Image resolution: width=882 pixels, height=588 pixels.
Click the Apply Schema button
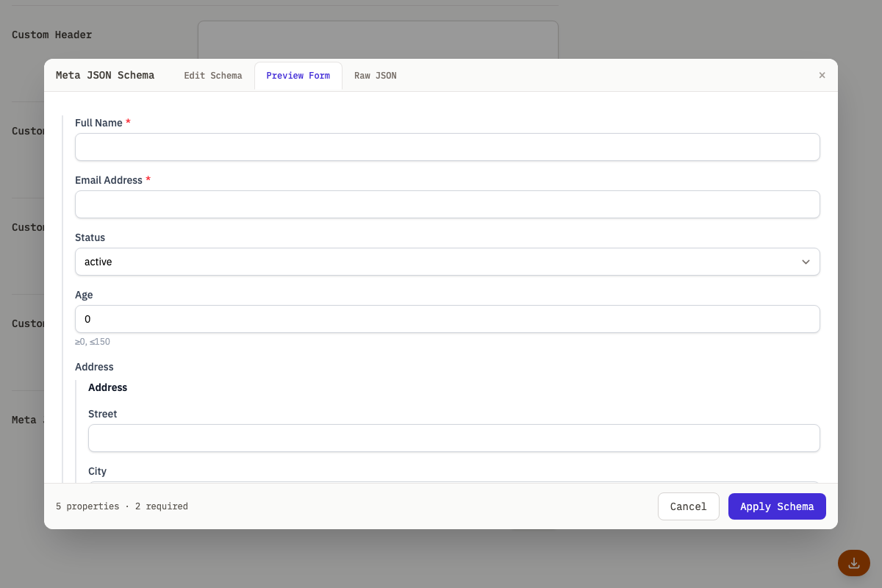tap(777, 506)
